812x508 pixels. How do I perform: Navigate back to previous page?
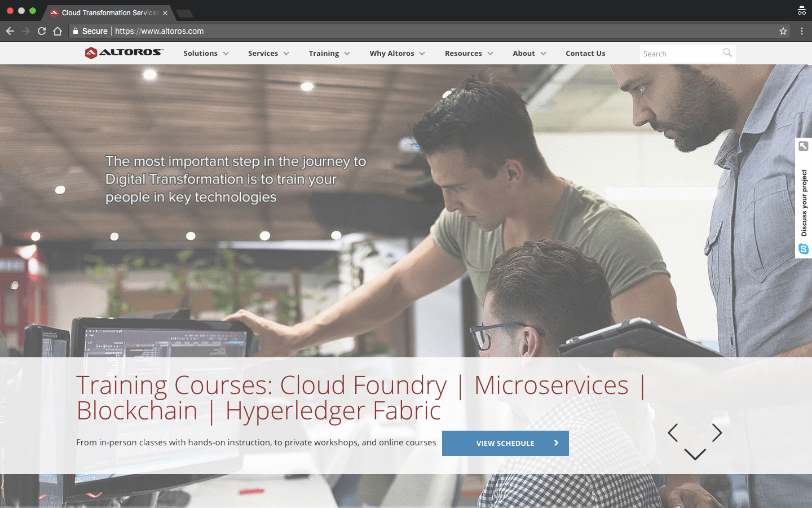pyautogui.click(x=10, y=31)
